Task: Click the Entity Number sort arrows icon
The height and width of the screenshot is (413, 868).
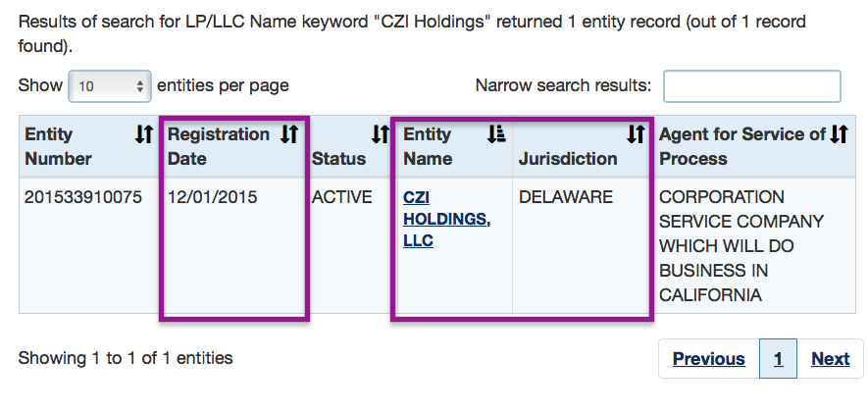Action: [x=143, y=135]
